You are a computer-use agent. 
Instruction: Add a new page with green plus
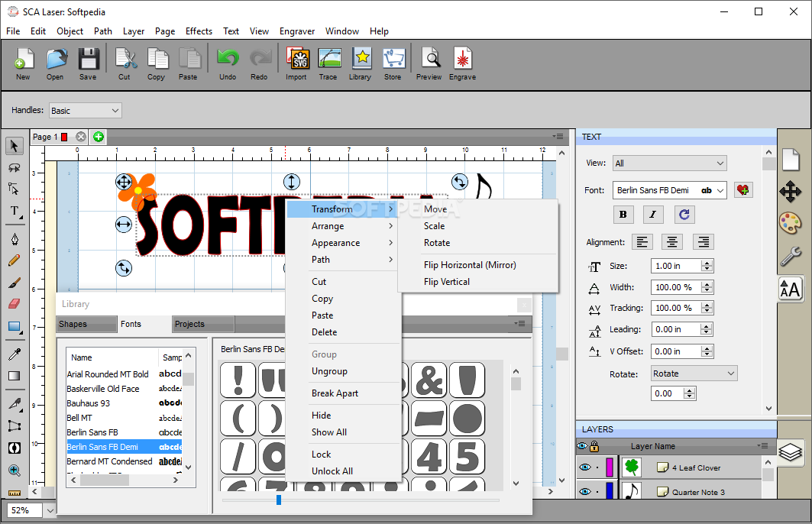click(98, 137)
